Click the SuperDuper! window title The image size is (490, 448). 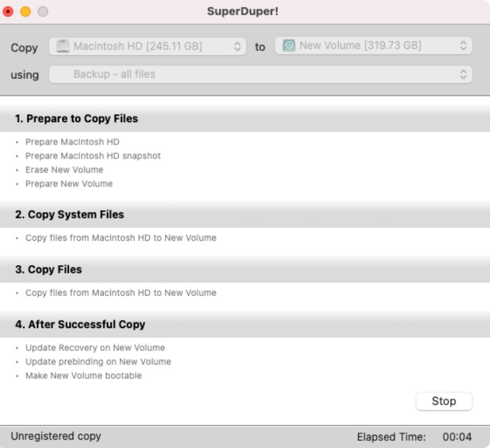coord(243,12)
